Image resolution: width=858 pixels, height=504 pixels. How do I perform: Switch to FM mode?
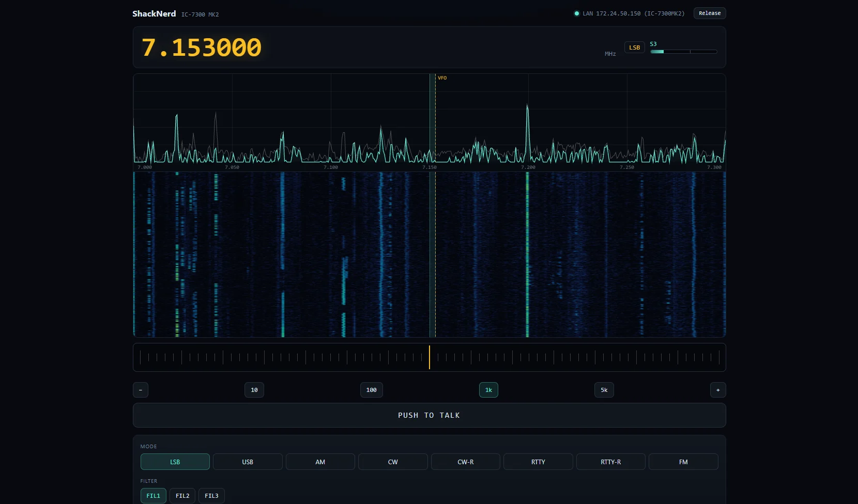(683, 462)
